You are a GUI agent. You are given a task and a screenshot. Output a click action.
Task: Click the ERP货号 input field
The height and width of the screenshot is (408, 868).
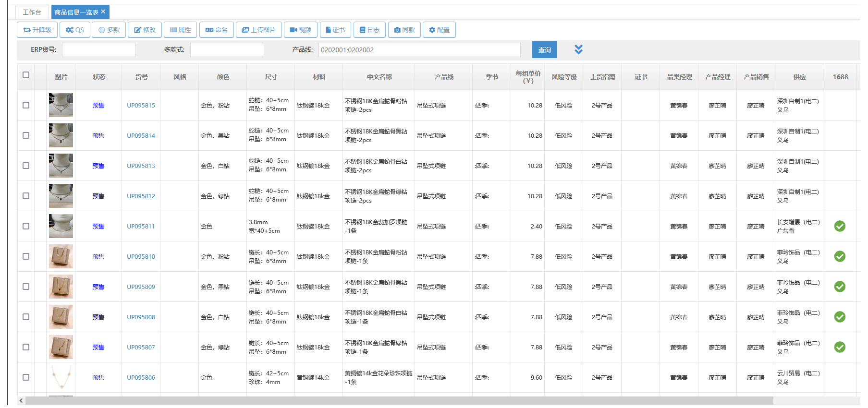click(99, 50)
